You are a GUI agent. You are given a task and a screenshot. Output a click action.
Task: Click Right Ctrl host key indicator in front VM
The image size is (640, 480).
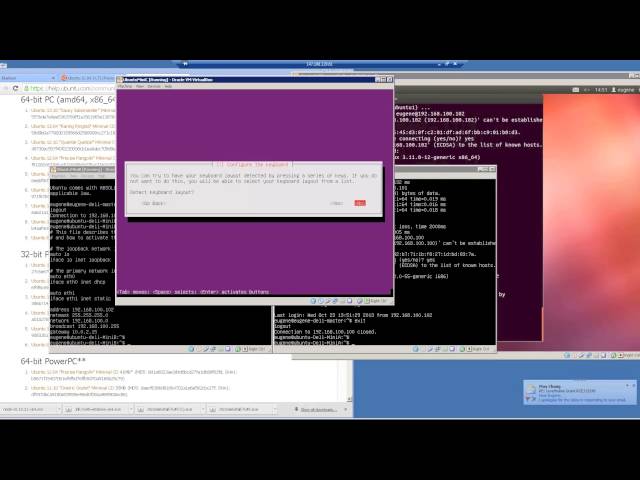(x=378, y=301)
